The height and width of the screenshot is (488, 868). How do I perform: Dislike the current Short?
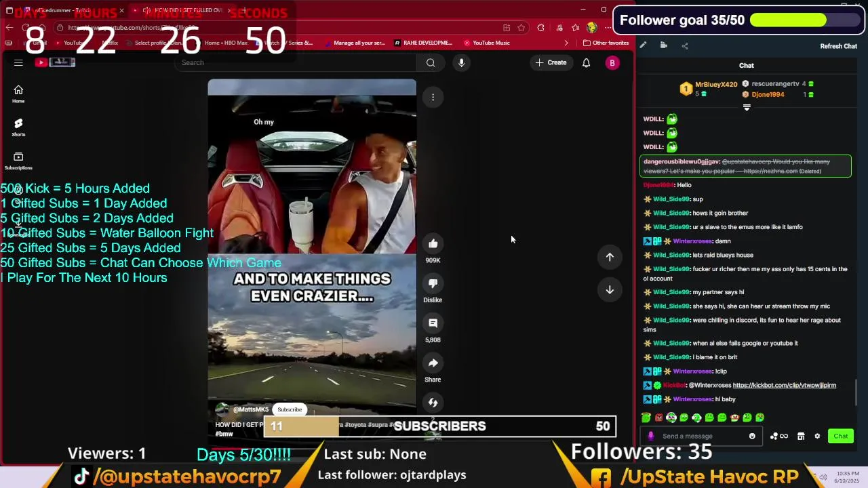coord(433,283)
